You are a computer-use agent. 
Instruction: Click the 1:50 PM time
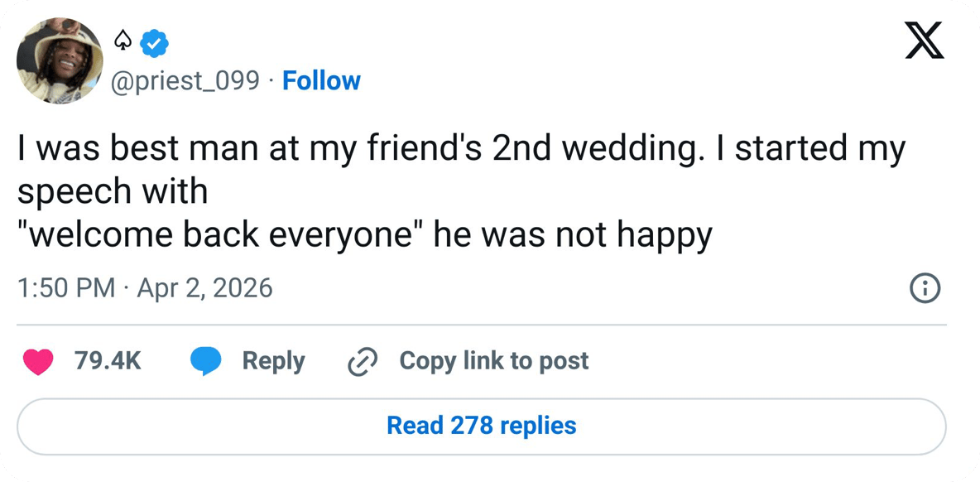66,288
